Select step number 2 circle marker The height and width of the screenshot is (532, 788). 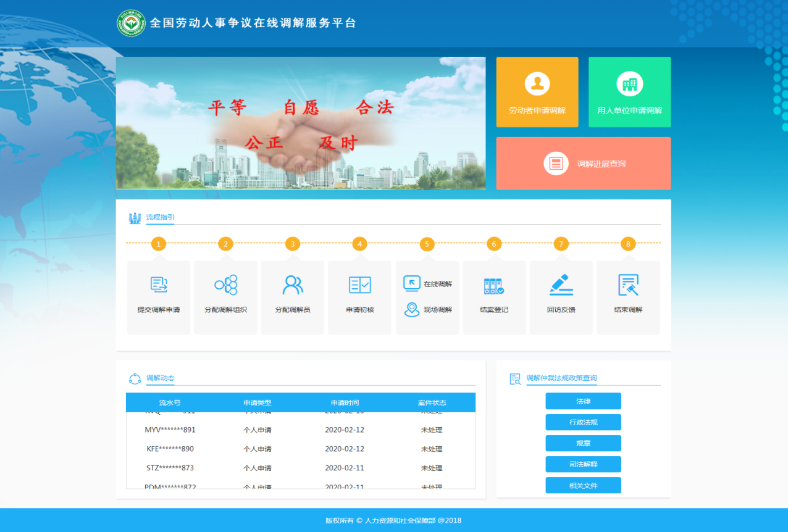(226, 244)
